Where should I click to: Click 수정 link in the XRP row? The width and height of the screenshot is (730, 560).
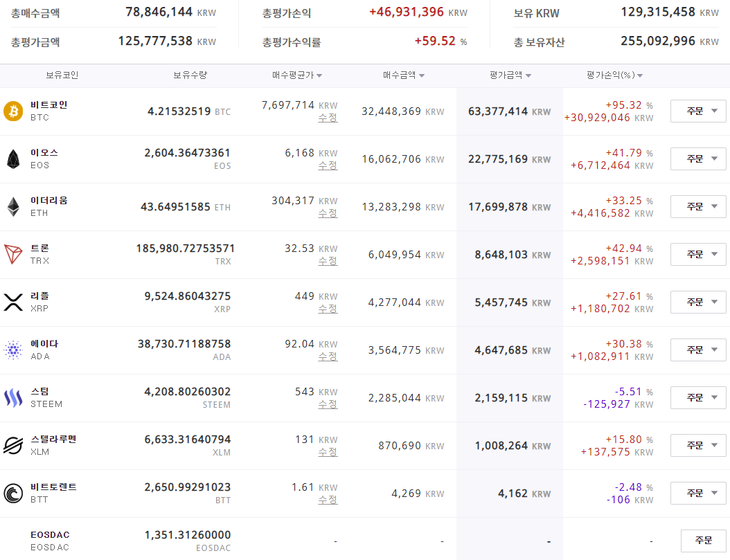(328, 309)
